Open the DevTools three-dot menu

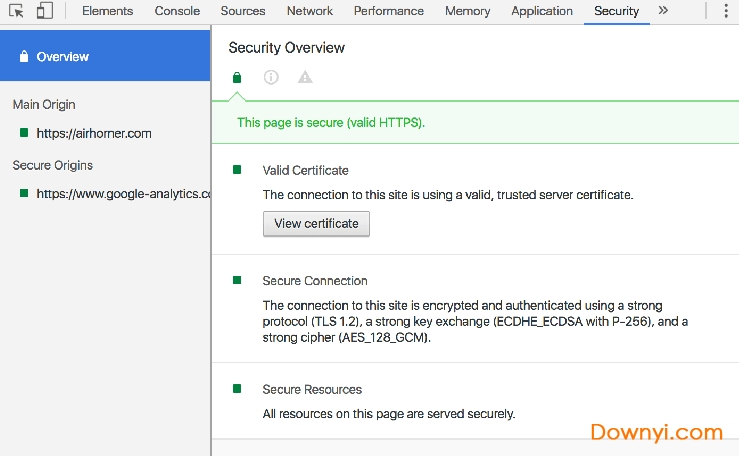[x=726, y=11]
